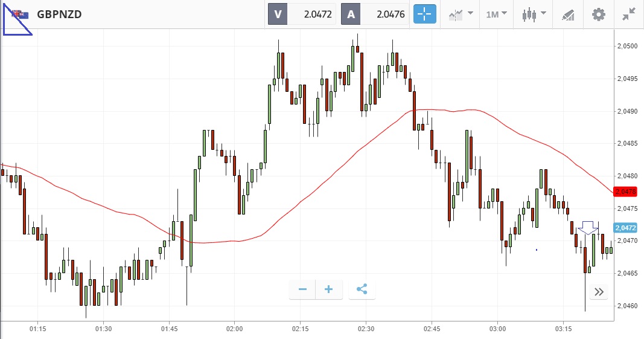The width and height of the screenshot is (644, 339).
Task: Click the red moving average price label
Action: [624, 192]
